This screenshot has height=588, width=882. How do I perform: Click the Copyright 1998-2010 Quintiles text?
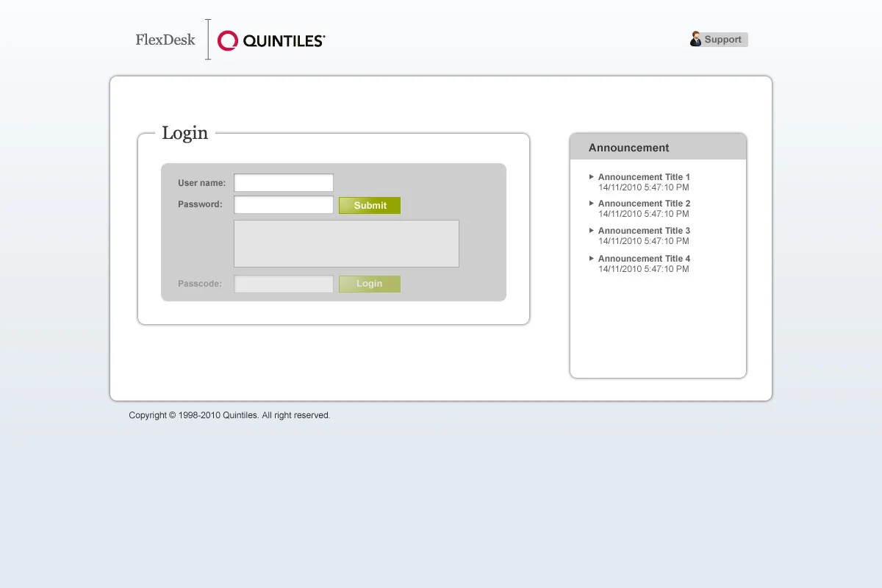coord(229,415)
